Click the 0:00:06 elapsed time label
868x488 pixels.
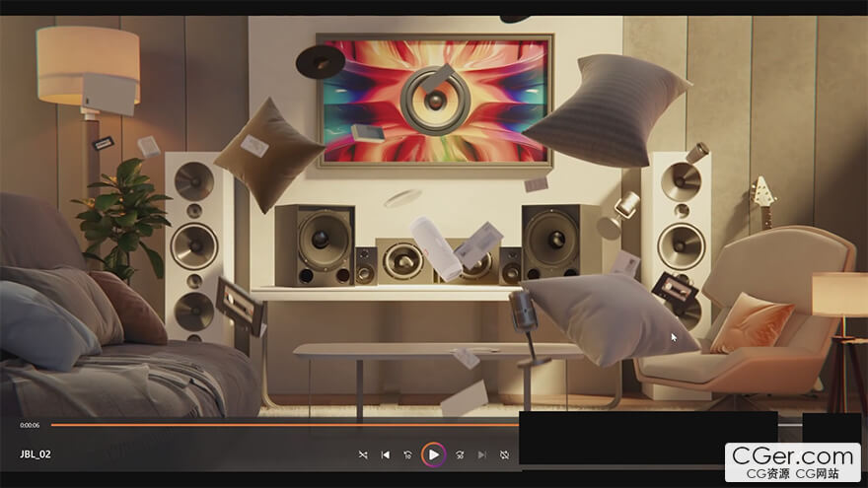tap(30, 425)
